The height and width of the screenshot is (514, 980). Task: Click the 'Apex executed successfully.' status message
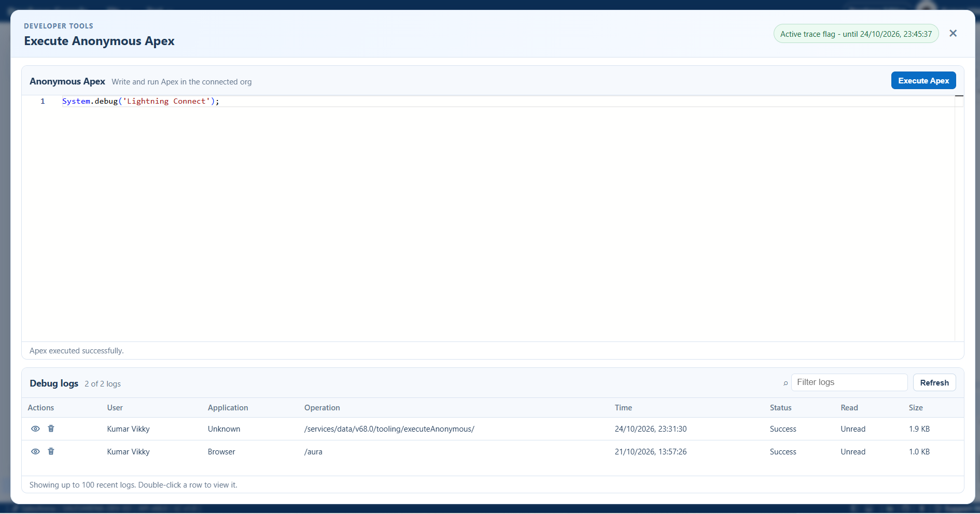(77, 351)
